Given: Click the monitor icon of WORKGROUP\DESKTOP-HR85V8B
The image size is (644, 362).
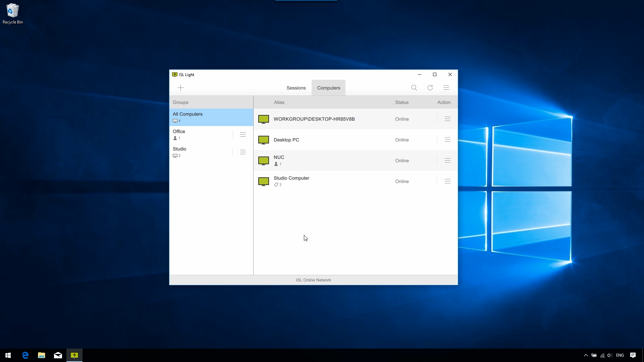Looking at the screenshot, I should (x=264, y=119).
